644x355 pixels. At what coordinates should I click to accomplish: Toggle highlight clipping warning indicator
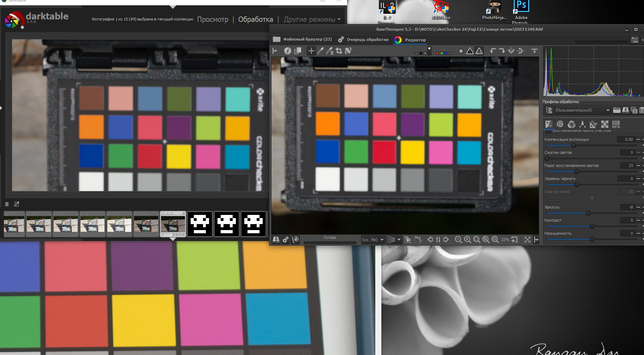click(x=479, y=51)
